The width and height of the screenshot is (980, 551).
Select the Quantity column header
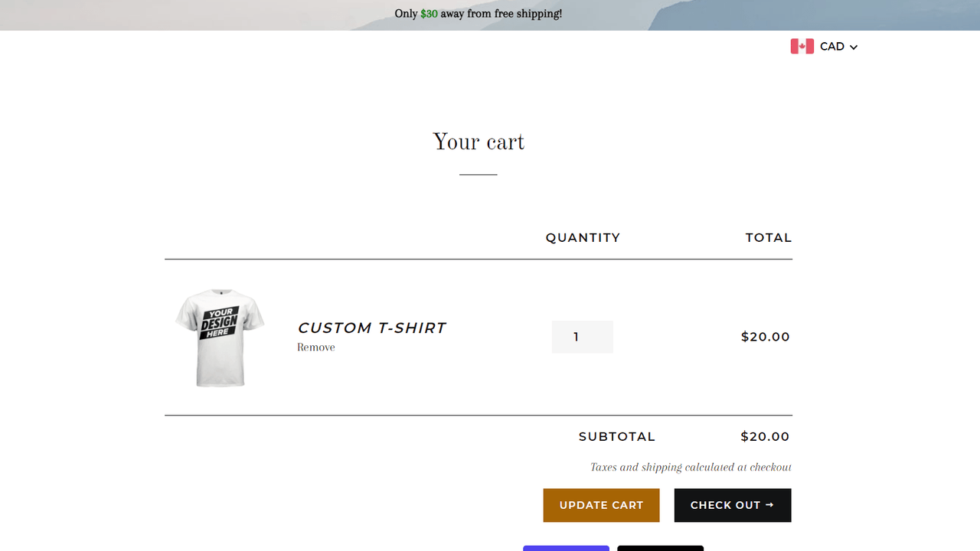tap(583, 238)
